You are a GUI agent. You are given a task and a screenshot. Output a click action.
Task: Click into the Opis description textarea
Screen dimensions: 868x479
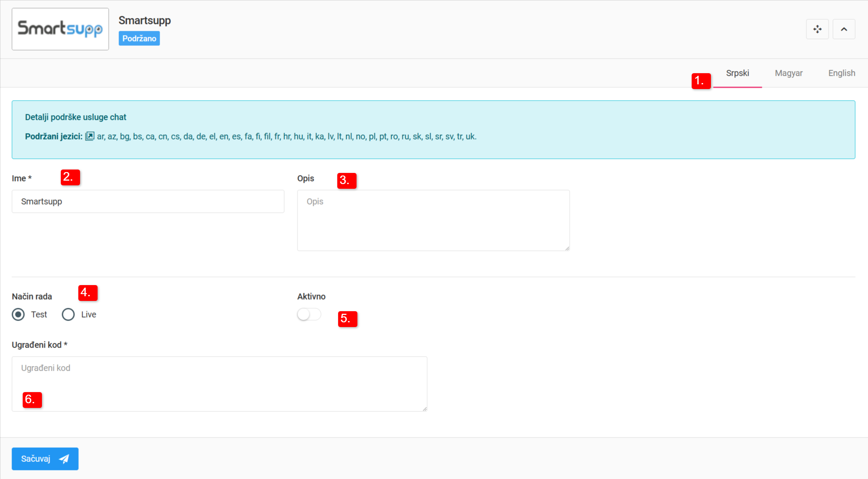tap(433, 220)
